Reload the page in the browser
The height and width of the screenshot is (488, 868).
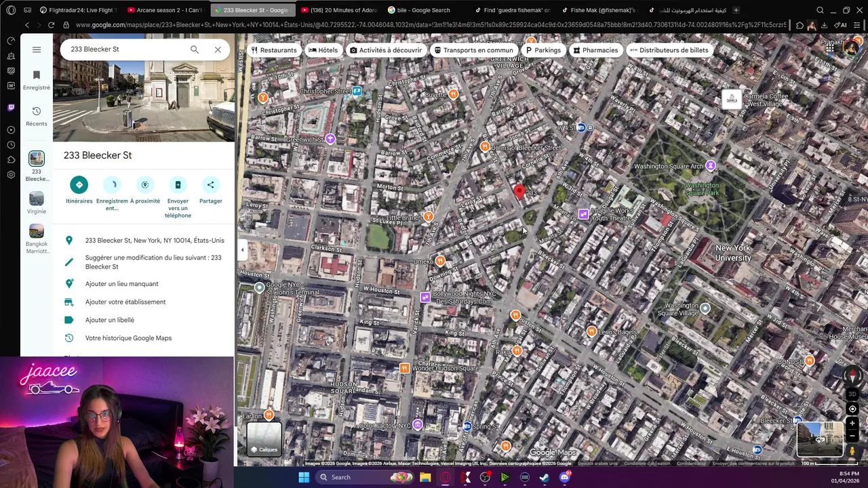tap(51, 25)
